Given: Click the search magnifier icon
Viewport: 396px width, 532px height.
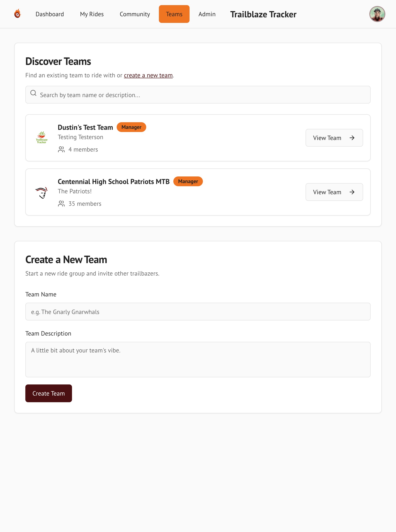Looking at the screenshot, I should pos(33,93).
